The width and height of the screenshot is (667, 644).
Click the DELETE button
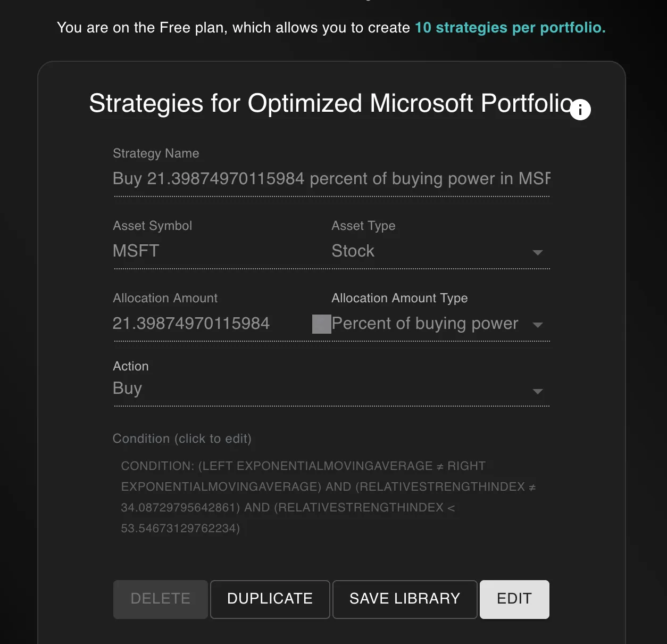tap(160, 599)
